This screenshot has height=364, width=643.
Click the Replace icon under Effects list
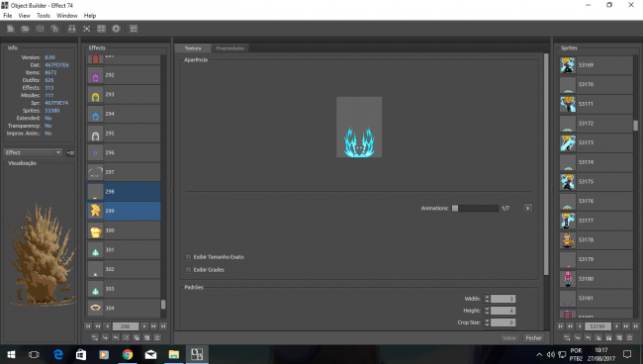(95, 337)
